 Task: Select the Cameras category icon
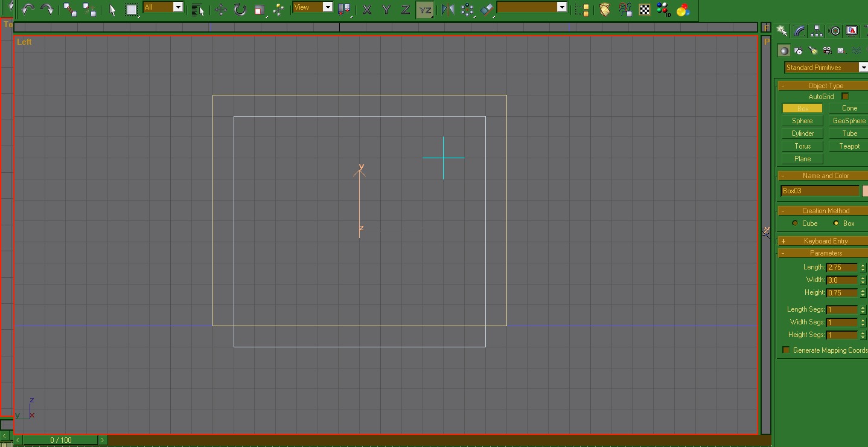[827, 51]
